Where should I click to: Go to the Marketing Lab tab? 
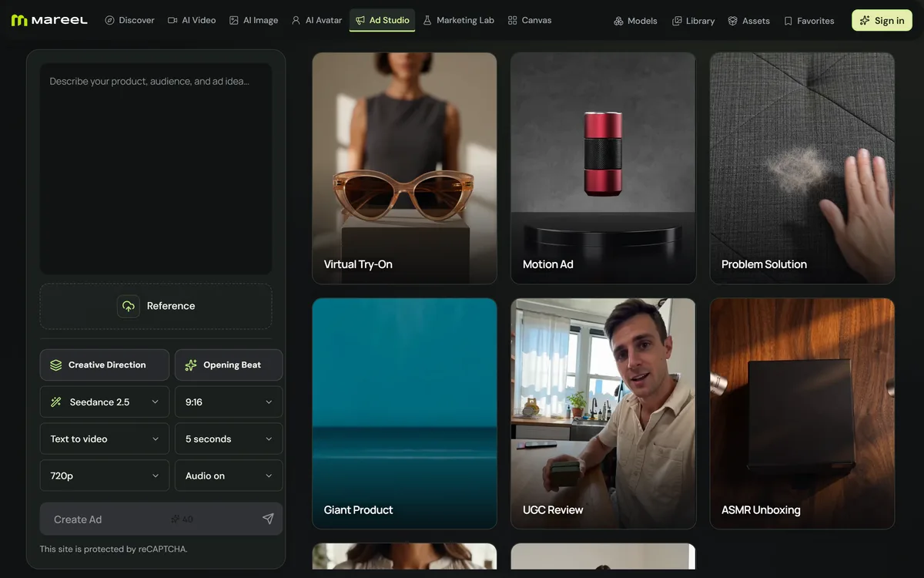point(459,20)
